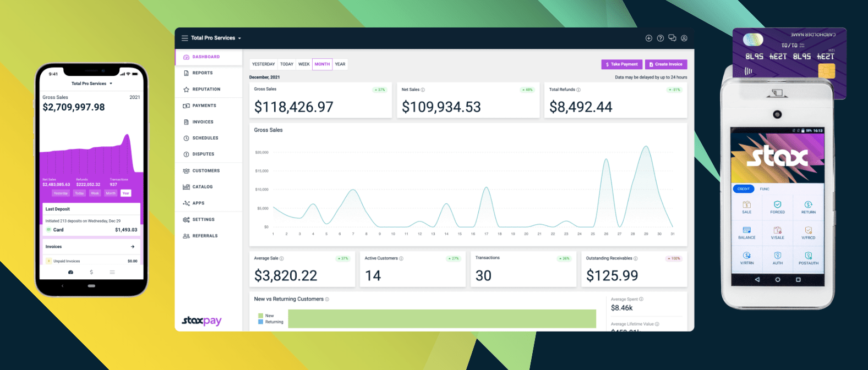Click the green New customers bar
The width and height of the screenshot is (868, 370).
click(x=441, y=319)
